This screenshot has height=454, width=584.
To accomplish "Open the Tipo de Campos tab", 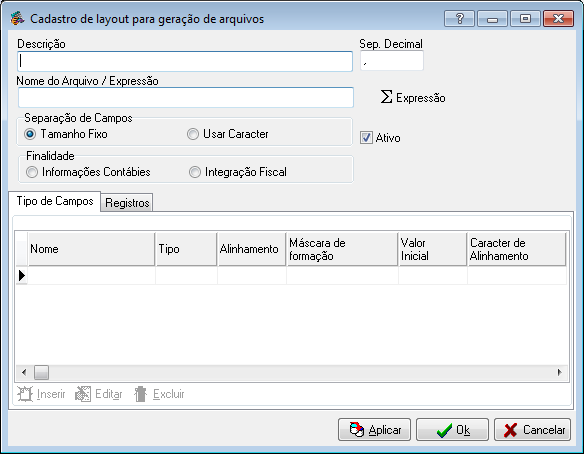I will tap(55, 201).
